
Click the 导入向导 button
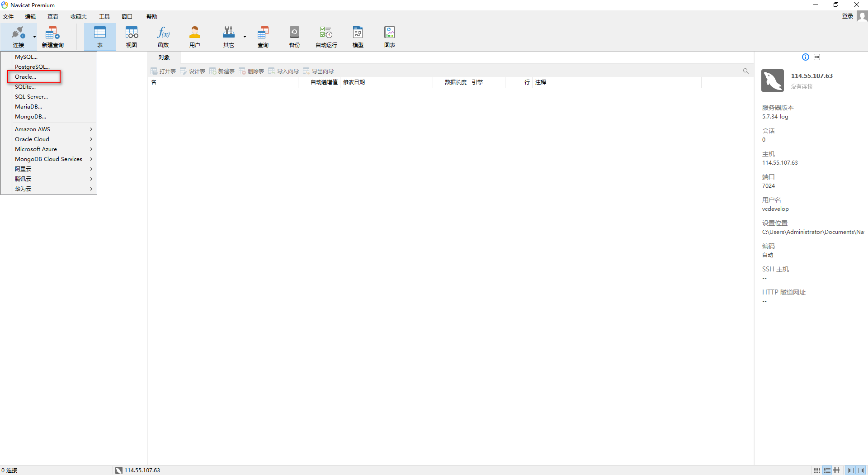pyautogui.click(x=283, y=71)
